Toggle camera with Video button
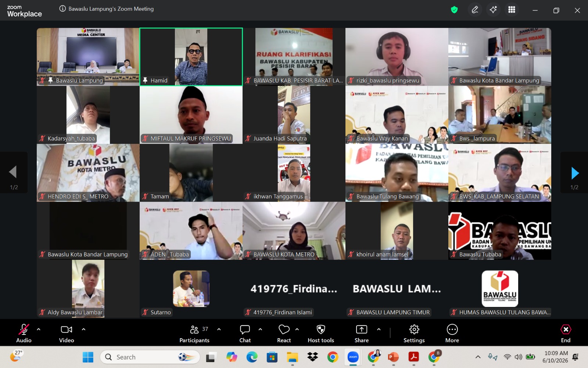This screenshot has width=588, height=368. point(67,333)
